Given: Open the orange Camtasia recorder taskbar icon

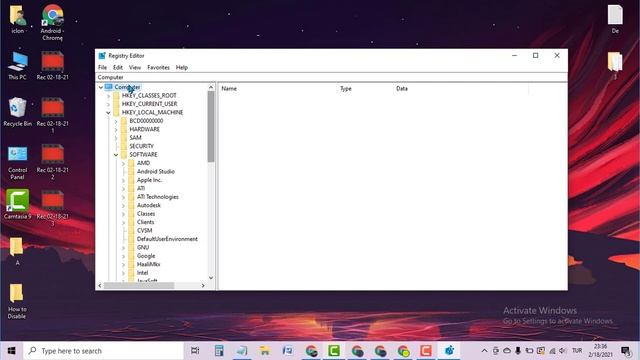Looking at the screenshot, I should click(x=426, y=351).
